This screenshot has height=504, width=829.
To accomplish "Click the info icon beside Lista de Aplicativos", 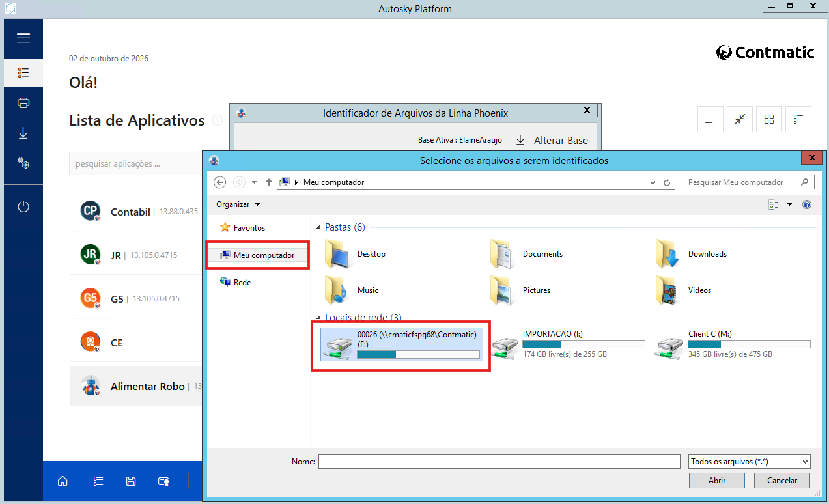I will [218, 120].
